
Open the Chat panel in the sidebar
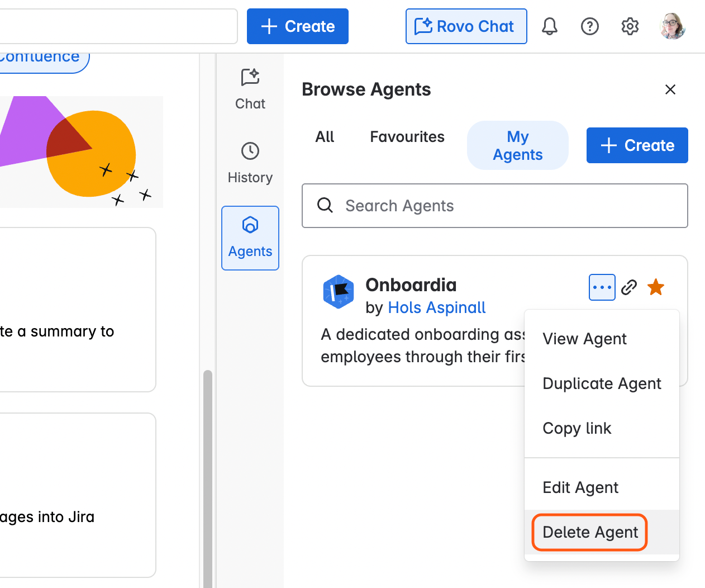[250, 88]
